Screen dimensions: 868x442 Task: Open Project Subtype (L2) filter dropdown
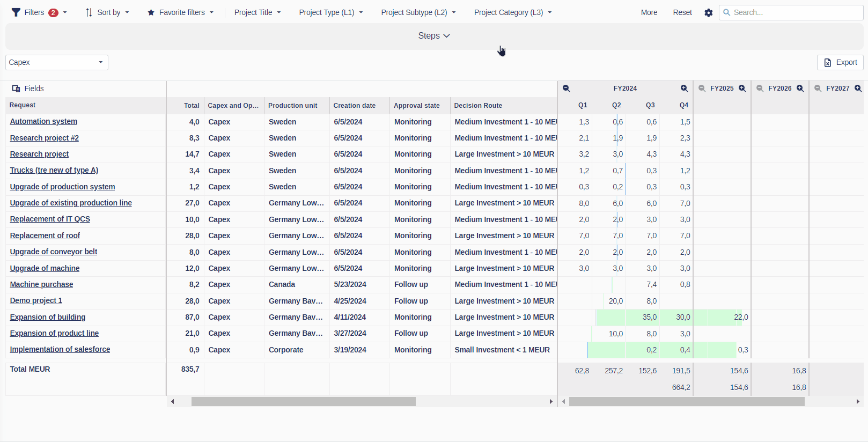pyautogui.click(x=418, y=12)
